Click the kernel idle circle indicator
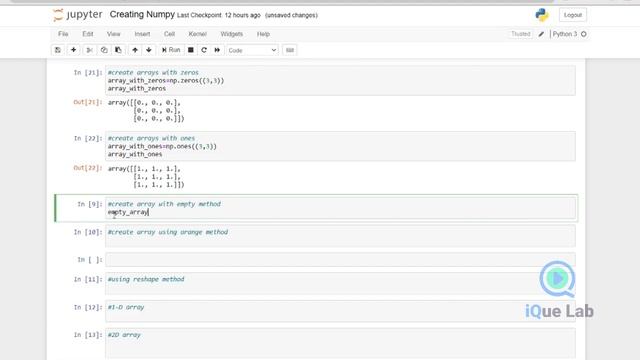This screenshot has width=640, height=360. click(x=584, y=34)
